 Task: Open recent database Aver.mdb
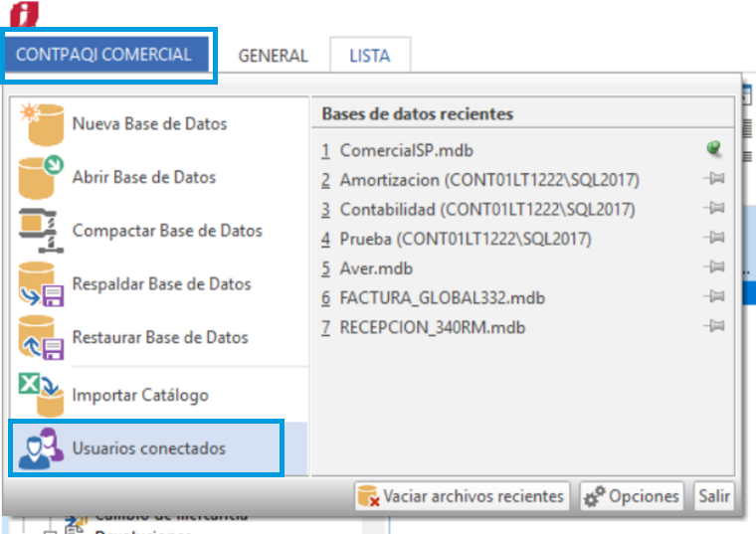click(376, 268)
